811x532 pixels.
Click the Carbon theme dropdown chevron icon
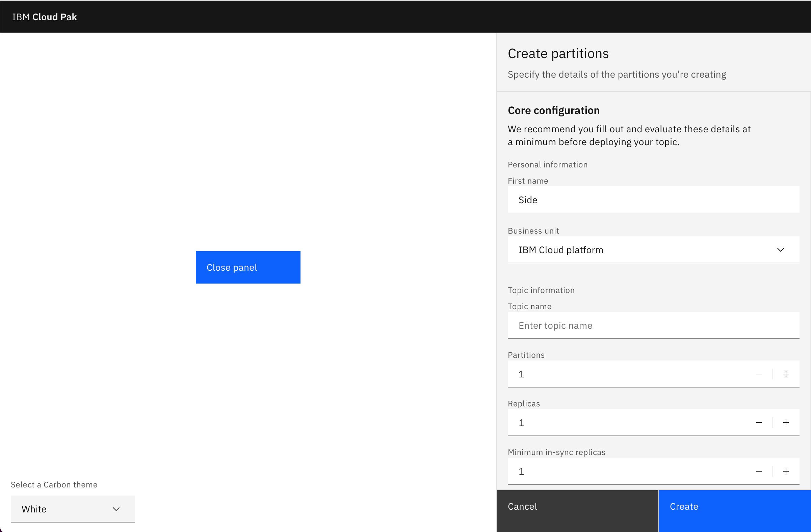(x=116, y=509)
